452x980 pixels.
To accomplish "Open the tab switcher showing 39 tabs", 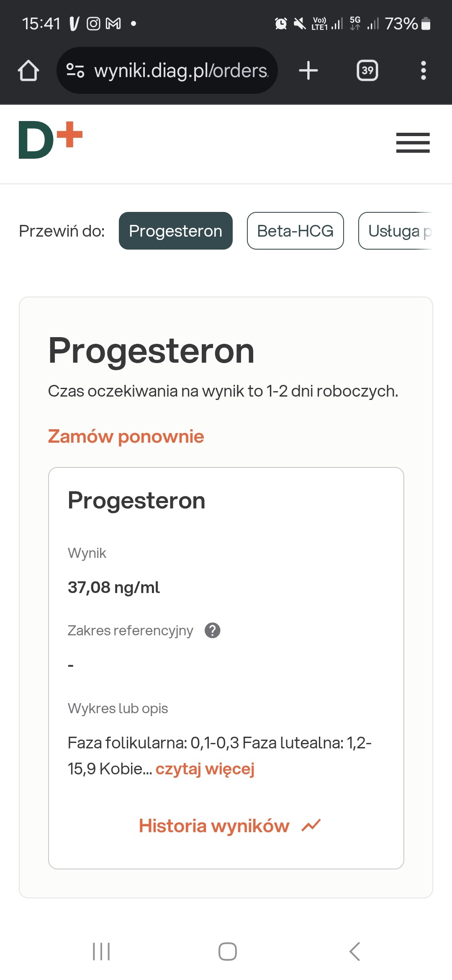I will point(367,70).
